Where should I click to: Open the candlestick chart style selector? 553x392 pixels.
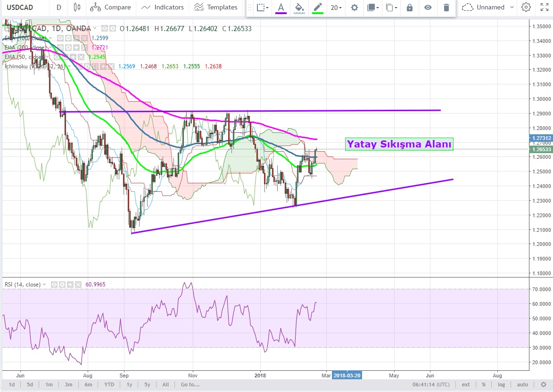click(77, 8)
